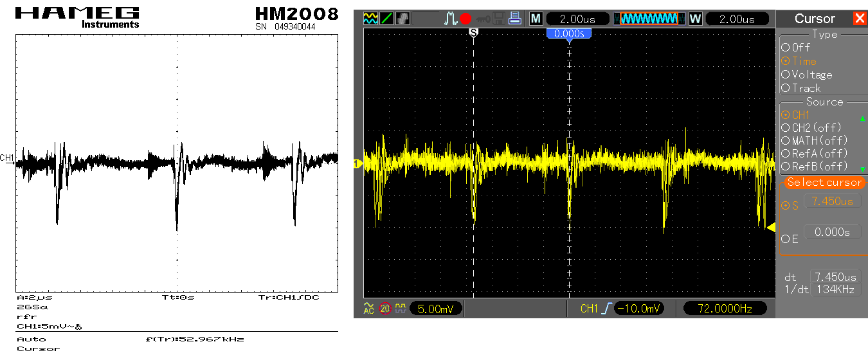Click the green down arrow in Source list
This screenshot has height=353, width=868.
(862, 168)
